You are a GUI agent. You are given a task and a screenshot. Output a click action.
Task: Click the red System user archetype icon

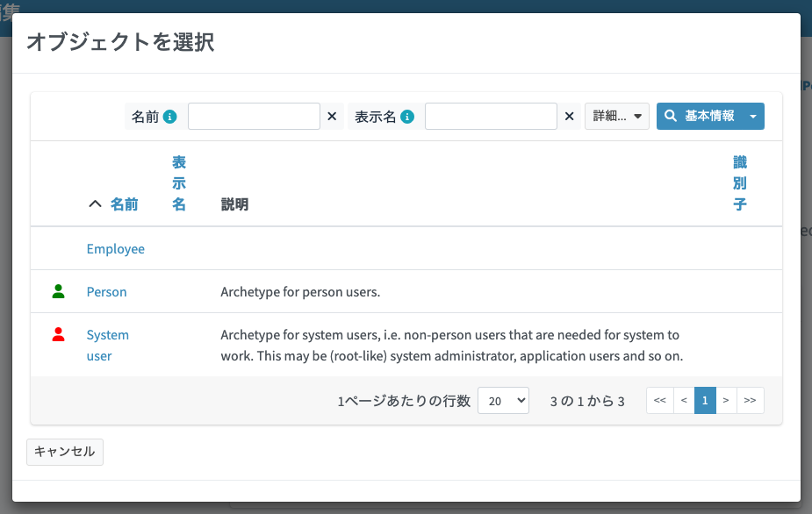tap(59, 334)
